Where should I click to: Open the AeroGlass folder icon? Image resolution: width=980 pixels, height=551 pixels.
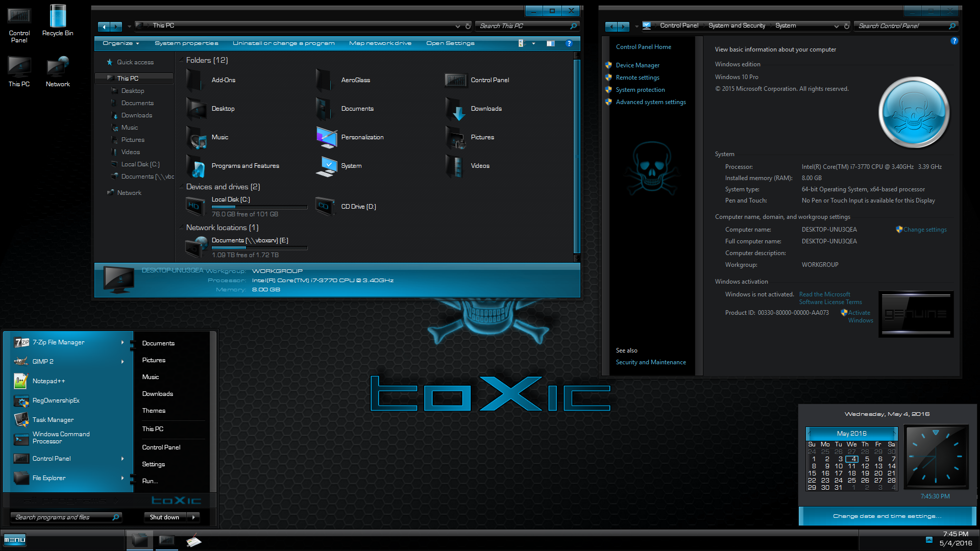(325, 80)
